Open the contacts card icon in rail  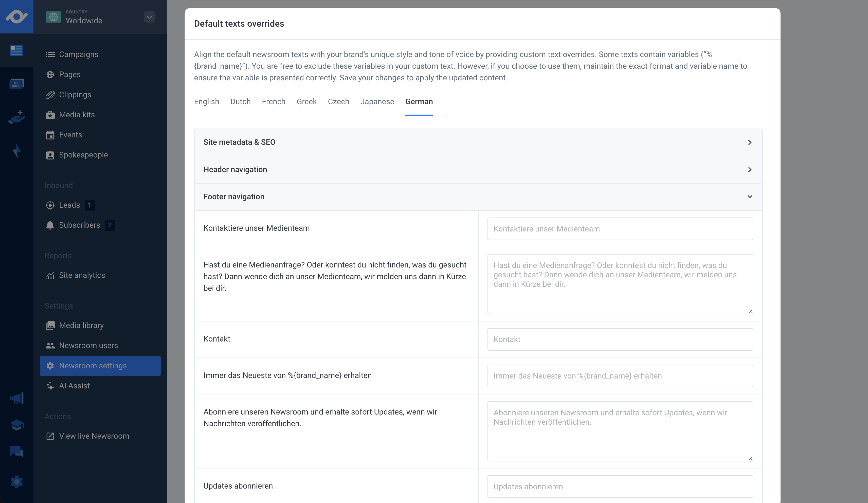click(16, 84)
